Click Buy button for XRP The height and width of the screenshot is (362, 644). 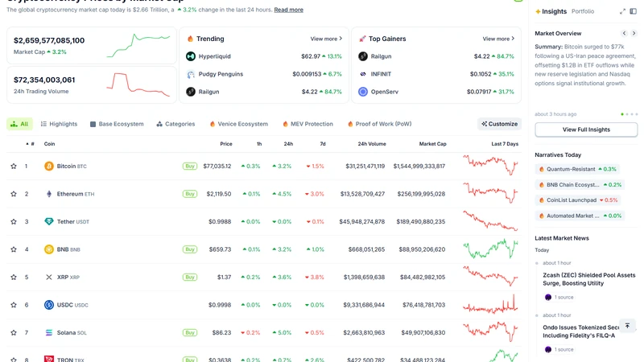tap(190, 277)
